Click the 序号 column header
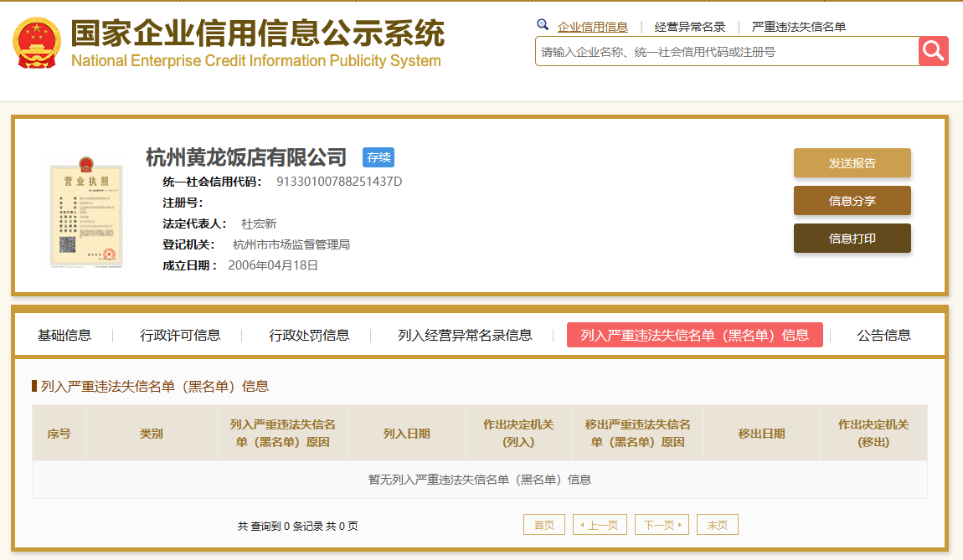Image resolution: width=963 pixels, height=560 pixels. [59, 434]
